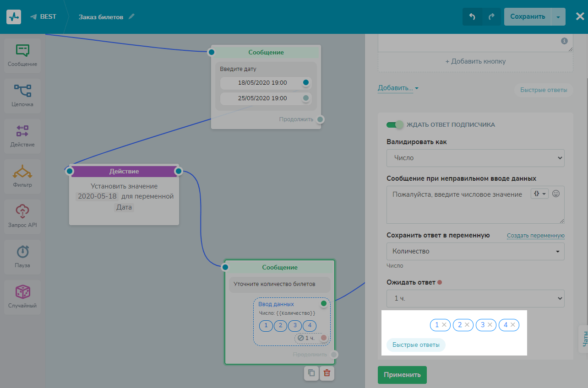Pick the Пауза element in the sidebar
588x388 pixels.
[x=22, y=257]
